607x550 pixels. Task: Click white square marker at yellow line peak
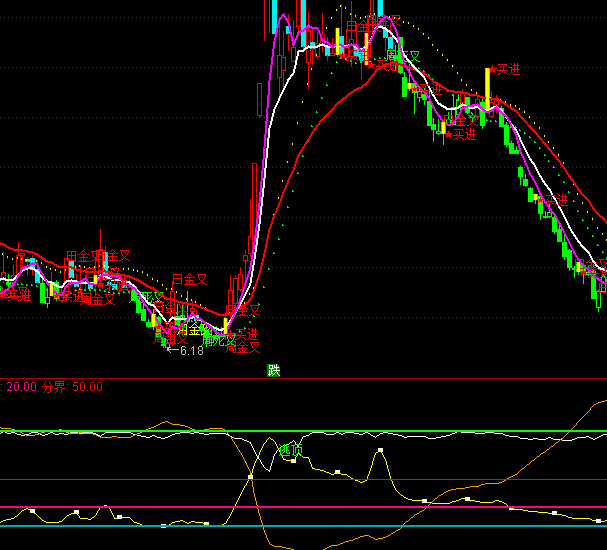[381, 451]
